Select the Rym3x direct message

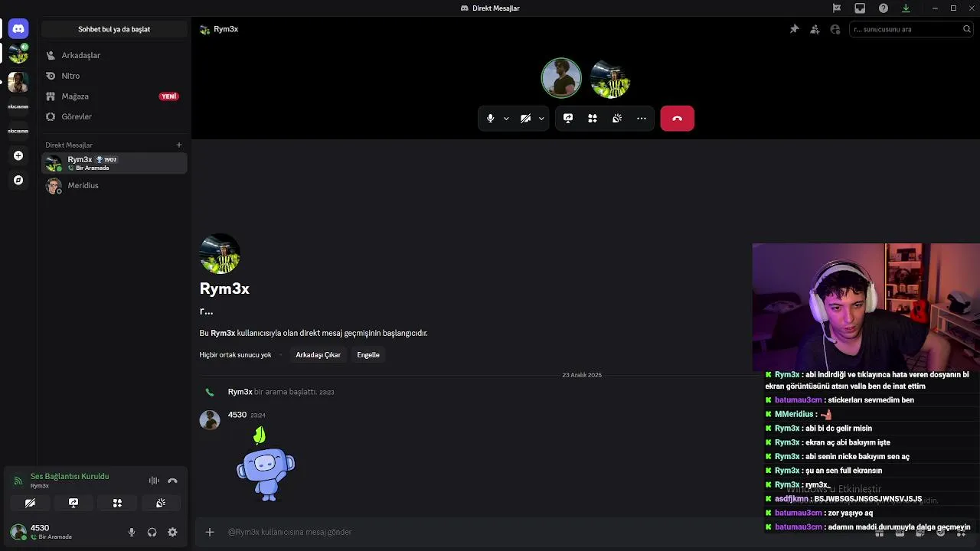click(114, 163)
